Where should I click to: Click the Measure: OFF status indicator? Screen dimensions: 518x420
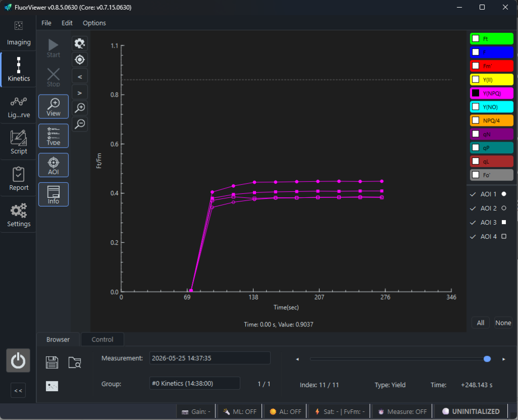click(402, 412)
